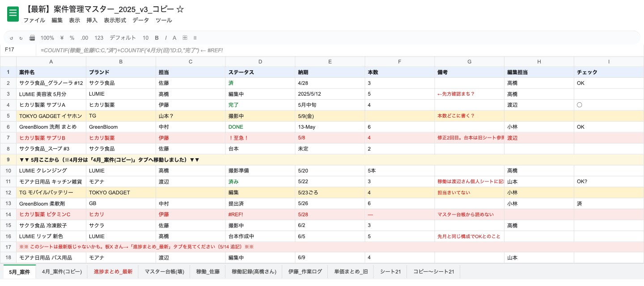
Task: Click the Sheets home logo
Action: [x=13, y=14]
